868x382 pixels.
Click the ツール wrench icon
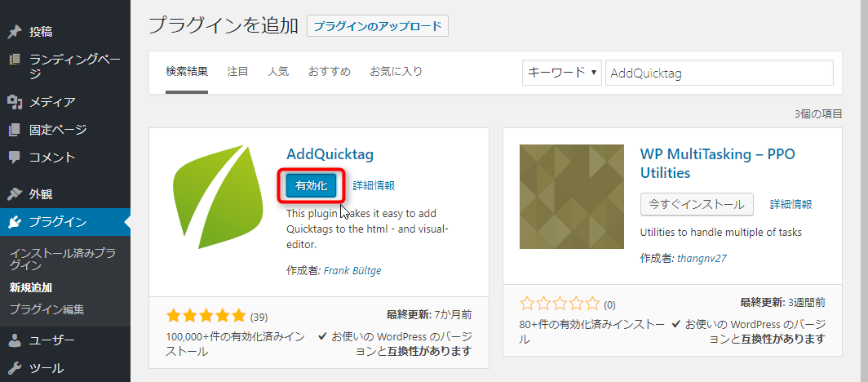pyautogui.click(x=15, y=368)
